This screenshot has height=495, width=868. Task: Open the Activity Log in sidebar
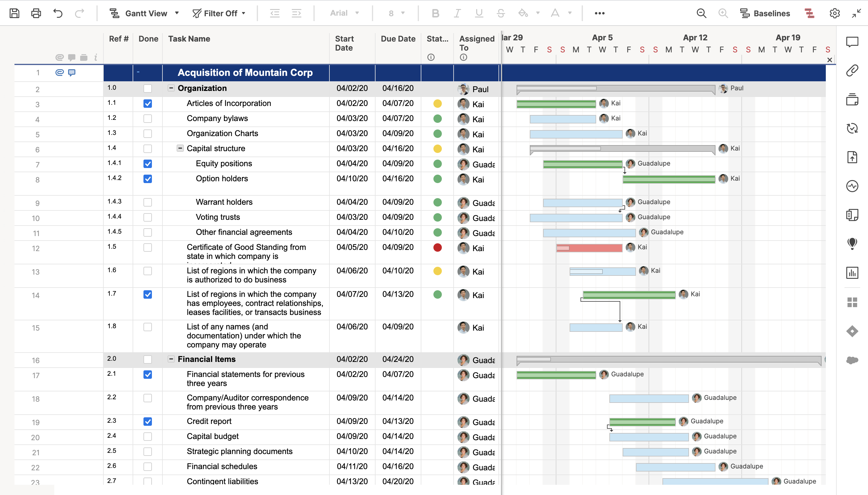(852, 186)
